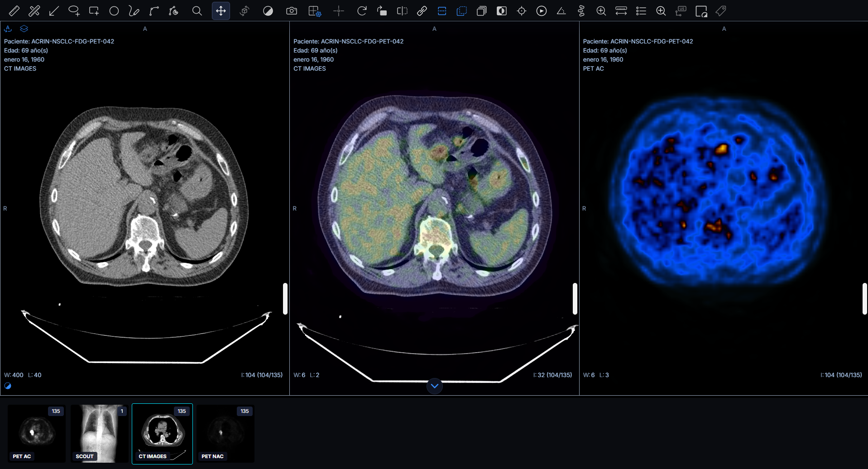
Task: Click the 135 badge on PET NAC thumbnail
Action: (245, 411)
